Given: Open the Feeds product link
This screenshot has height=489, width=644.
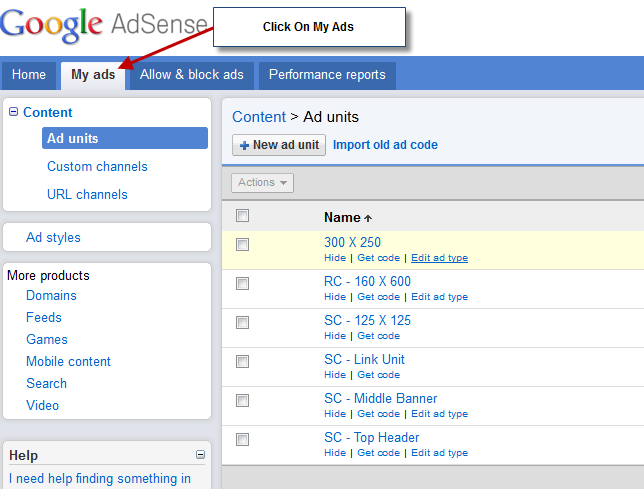Looking at the screenshot, I should coord(44,317).
